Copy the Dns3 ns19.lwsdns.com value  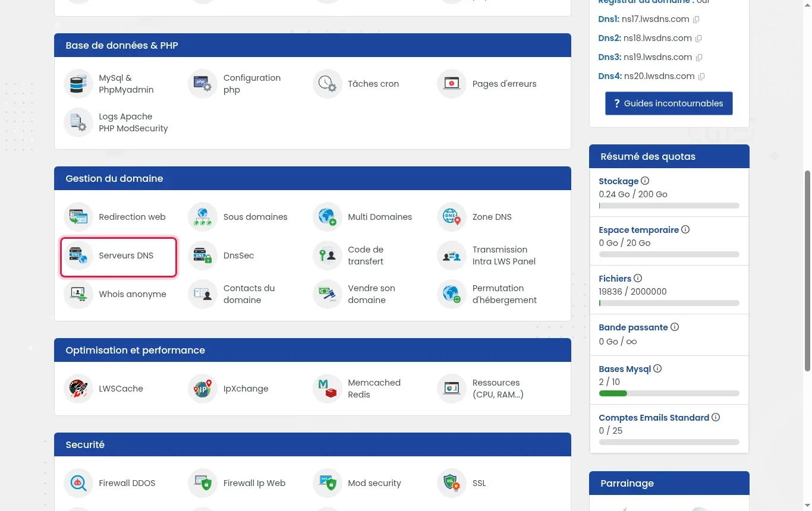[699, 58]
